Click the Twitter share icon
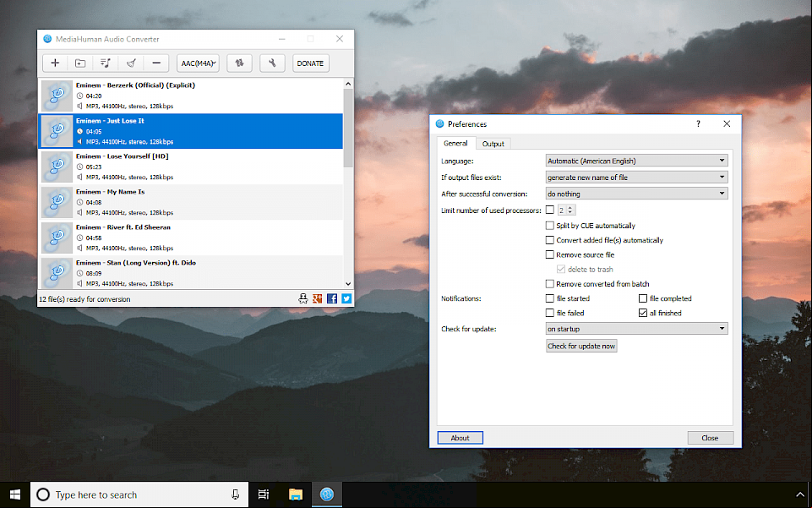The height and width of the screenshot is (508, 812). tap(346, 298)
